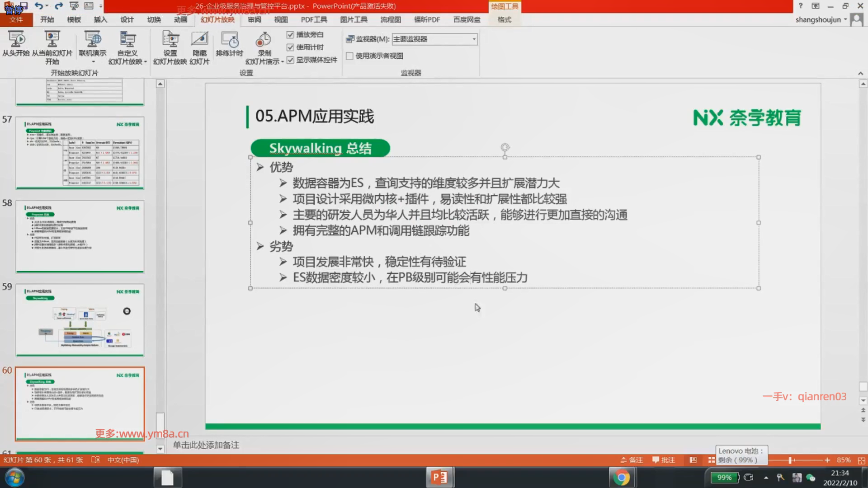Open Chrome from the taskbar
Viewport: 868px width, 488px height.
click(621, 478)
